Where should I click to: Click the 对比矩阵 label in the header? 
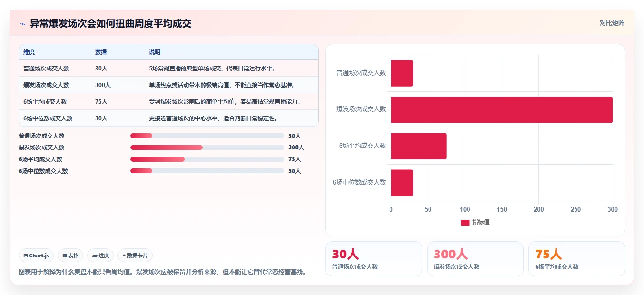pyautogui.click(x=612, y=23)
